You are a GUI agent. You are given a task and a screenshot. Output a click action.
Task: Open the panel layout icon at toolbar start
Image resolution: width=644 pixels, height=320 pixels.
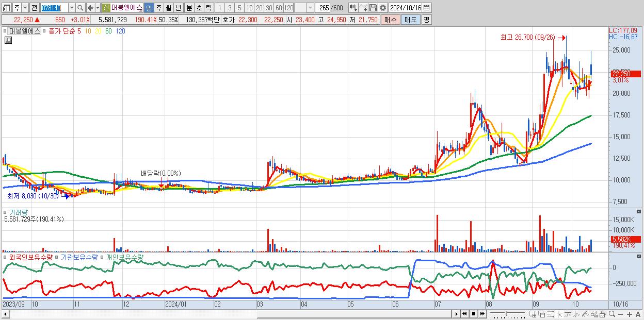coord(7,8)
